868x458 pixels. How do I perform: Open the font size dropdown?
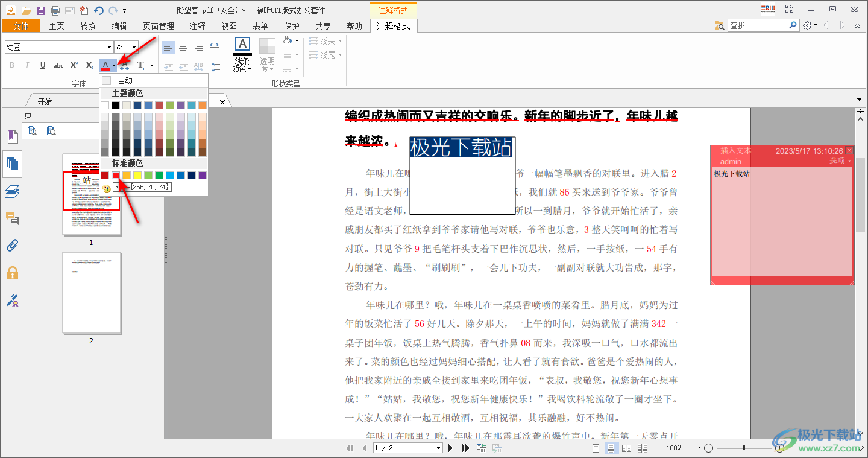(x=134, y=47)
